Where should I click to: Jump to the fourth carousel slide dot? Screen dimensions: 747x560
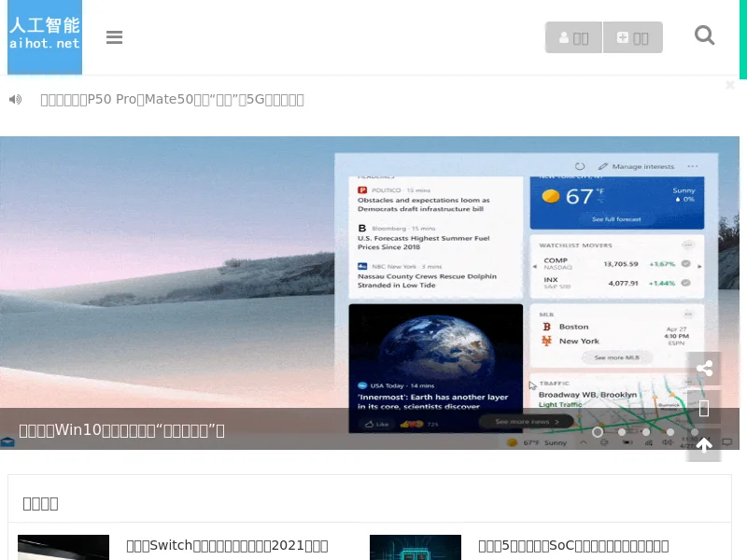pyautogui.click(x=670, y=432)
